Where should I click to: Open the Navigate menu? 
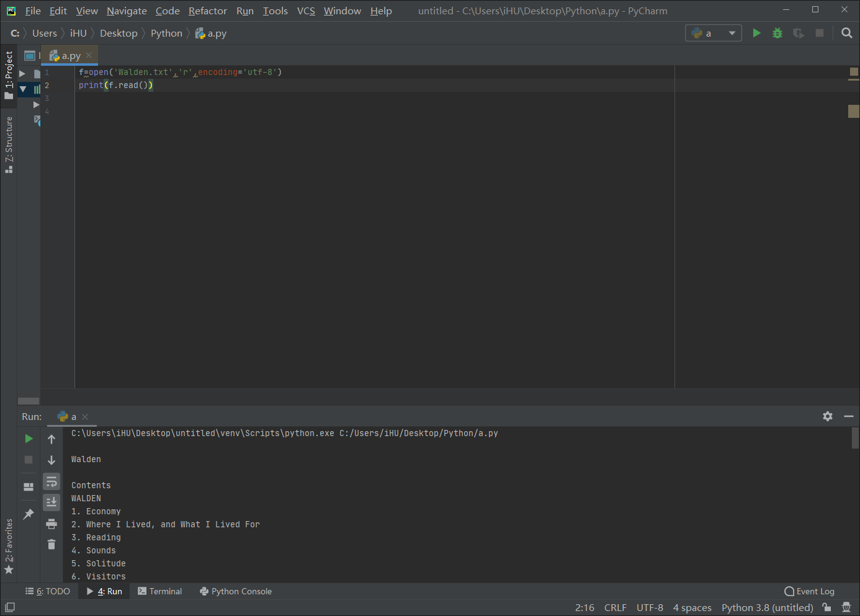[127, 11]
